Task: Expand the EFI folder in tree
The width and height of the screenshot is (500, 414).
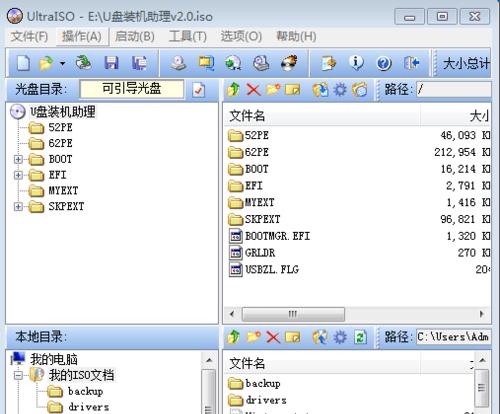Action: point(18,175)
